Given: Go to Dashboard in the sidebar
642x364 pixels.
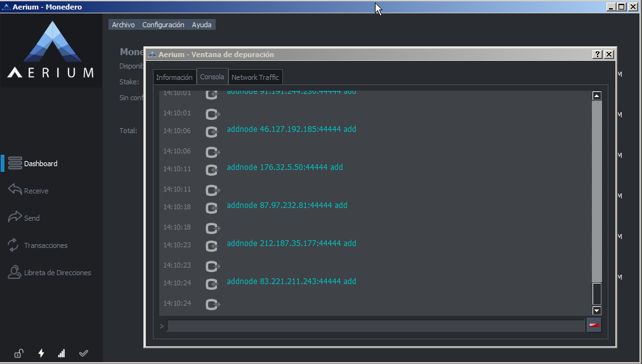Looking at the screenshot, I should point(41,164).
